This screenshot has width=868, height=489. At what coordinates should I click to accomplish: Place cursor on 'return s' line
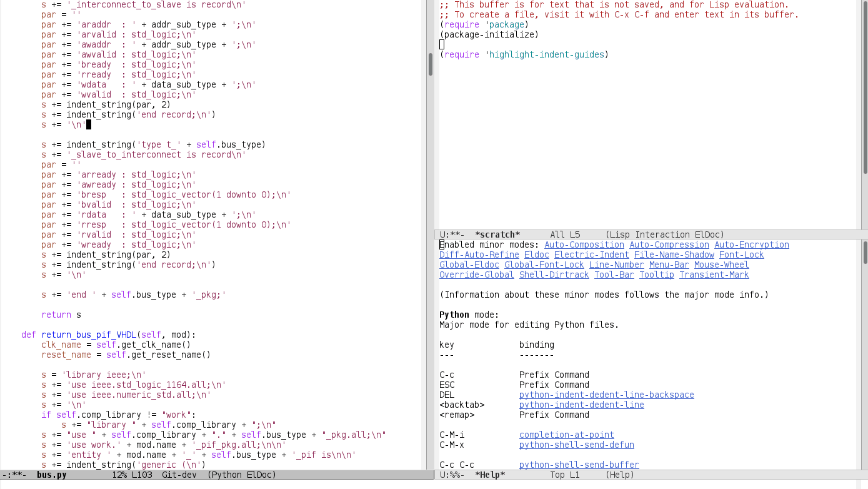[61, 315]
